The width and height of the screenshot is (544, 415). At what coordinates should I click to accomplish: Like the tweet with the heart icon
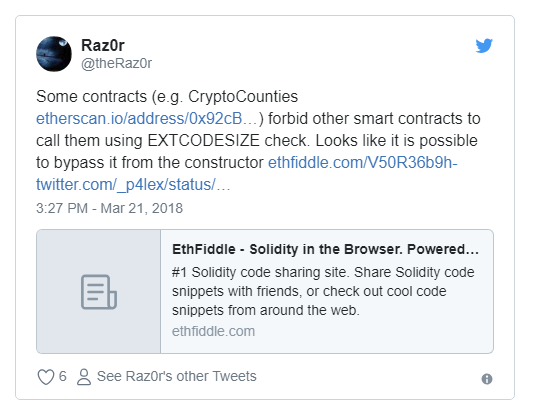[46, 377]
